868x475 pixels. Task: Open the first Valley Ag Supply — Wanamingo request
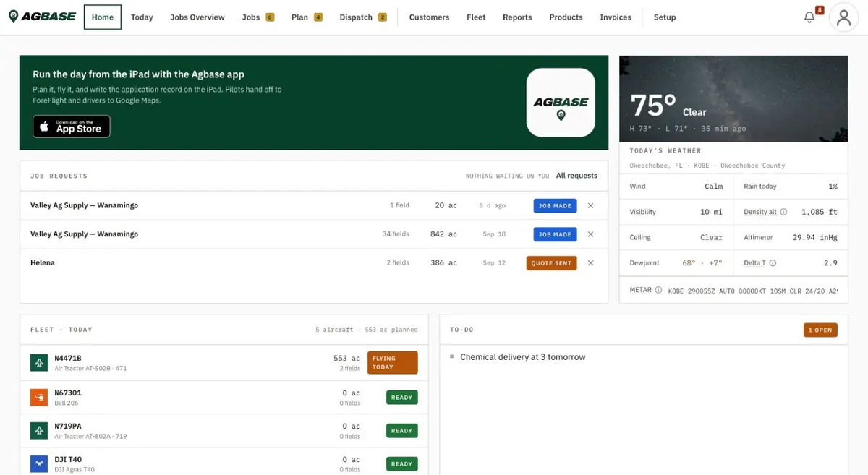(313, 206)
